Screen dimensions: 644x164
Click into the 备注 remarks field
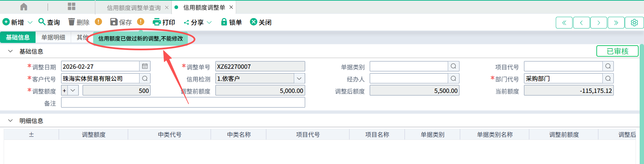click(183, 103)
